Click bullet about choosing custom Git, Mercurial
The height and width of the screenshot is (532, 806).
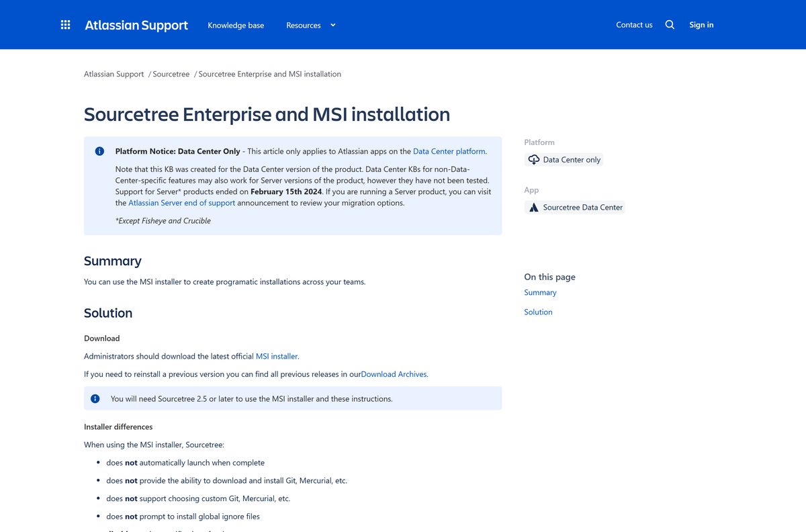coord(198,498)
